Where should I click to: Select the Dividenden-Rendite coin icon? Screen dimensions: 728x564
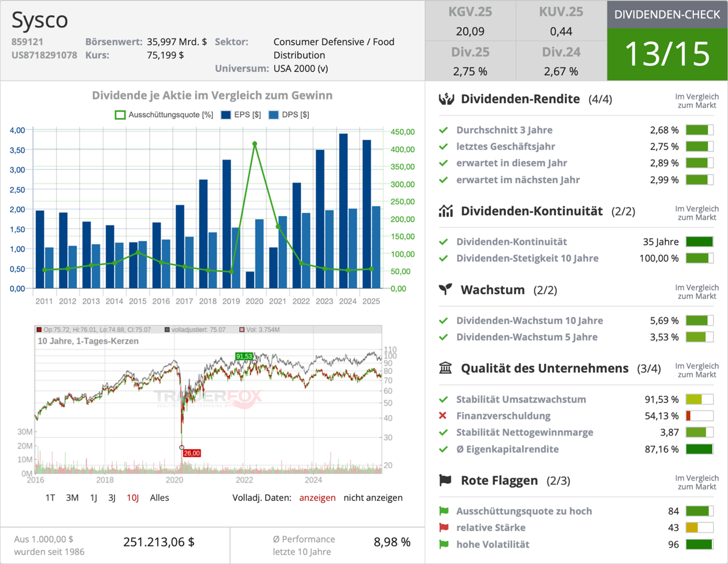(447, 99)
